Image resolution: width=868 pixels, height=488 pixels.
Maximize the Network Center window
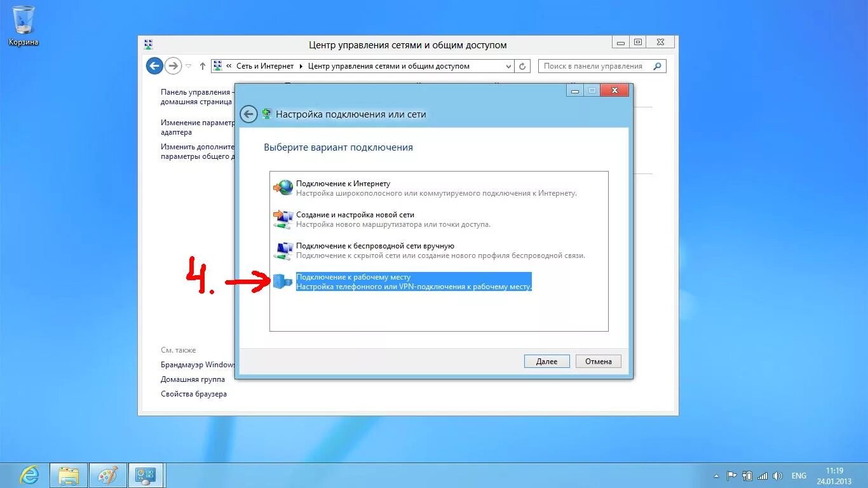point(637,42)
